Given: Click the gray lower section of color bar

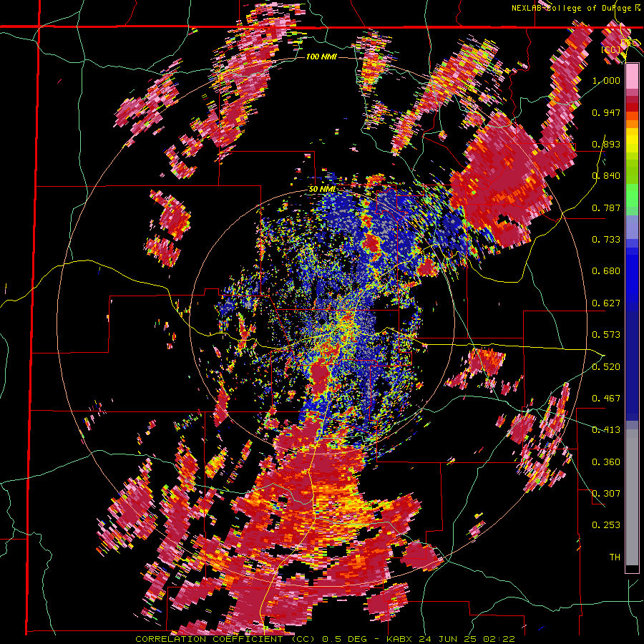Looking at the screenshot, I should point(632,497).
